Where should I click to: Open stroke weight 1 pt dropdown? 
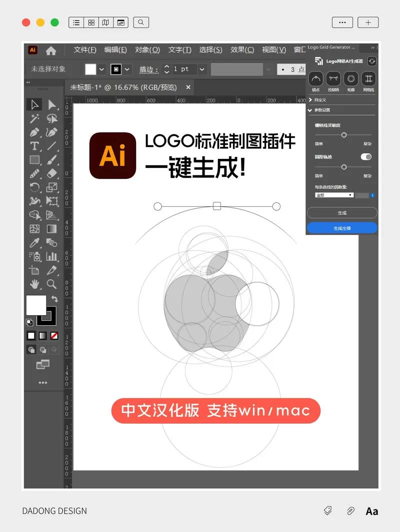click(x=202, y=69)
